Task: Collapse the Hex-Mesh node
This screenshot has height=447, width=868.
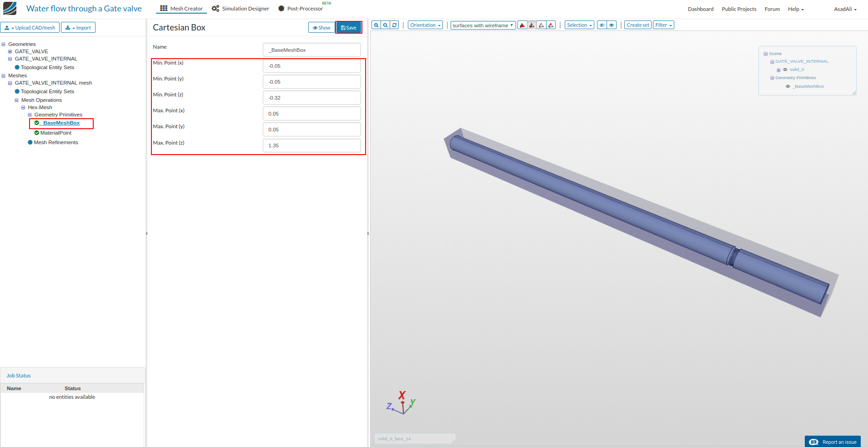Action: coord(23,108)
